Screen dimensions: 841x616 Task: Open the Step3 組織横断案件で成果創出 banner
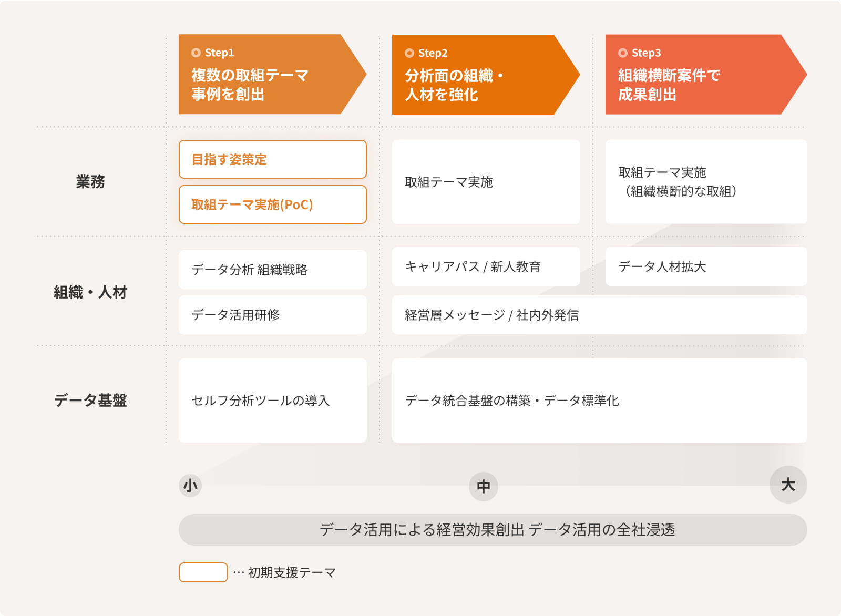point(706,75)
